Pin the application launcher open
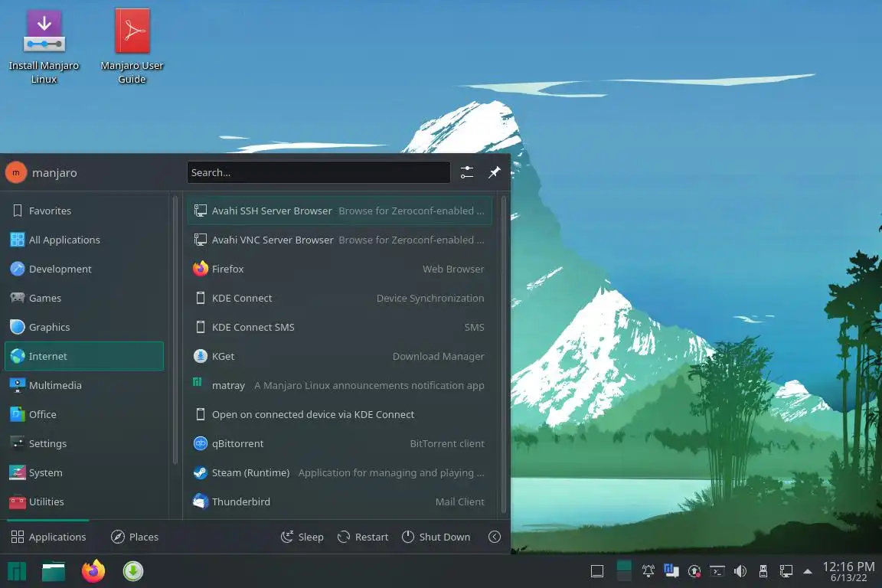882x588 pixels. pos(494,172)
